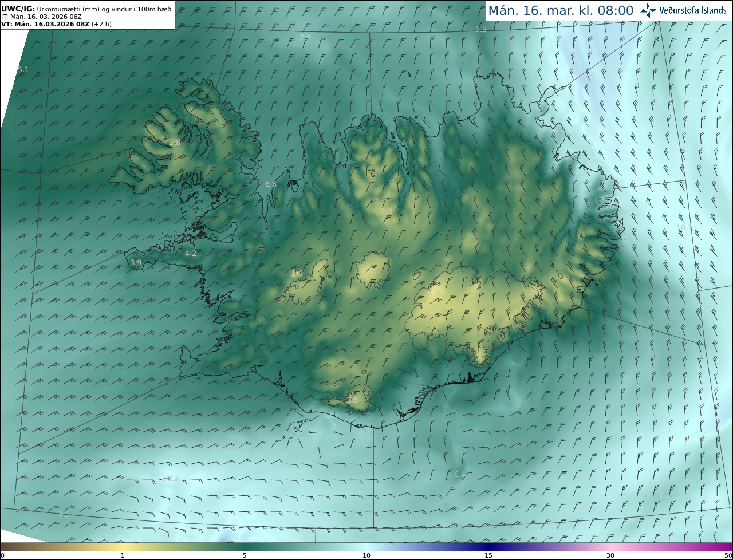The image size is (733, 560).
Task: Click the 2.8 value in the Westfjords
Action: pyautogui.click(x=175, y=143)
